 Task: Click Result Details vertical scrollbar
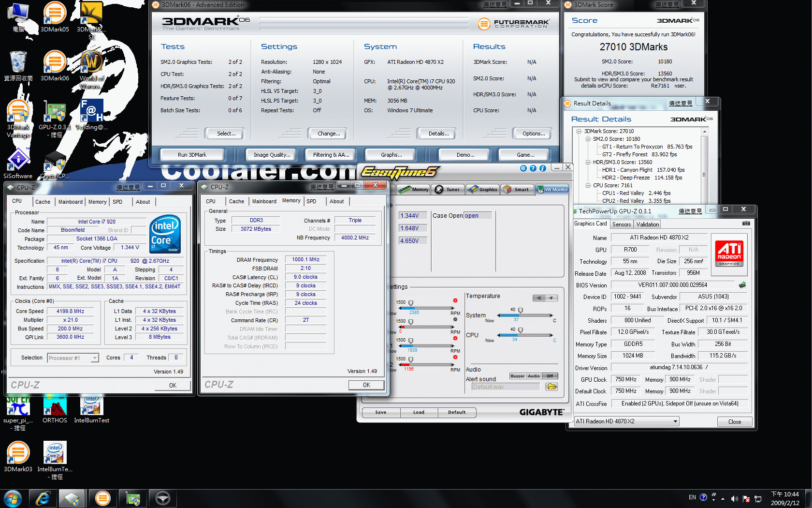(x=705, y=166)
